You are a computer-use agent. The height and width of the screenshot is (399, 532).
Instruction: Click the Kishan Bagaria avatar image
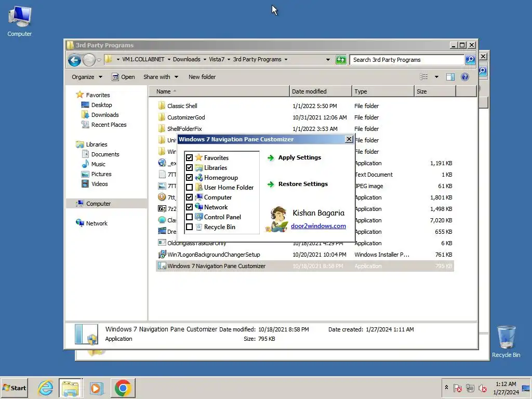(277, 219)
